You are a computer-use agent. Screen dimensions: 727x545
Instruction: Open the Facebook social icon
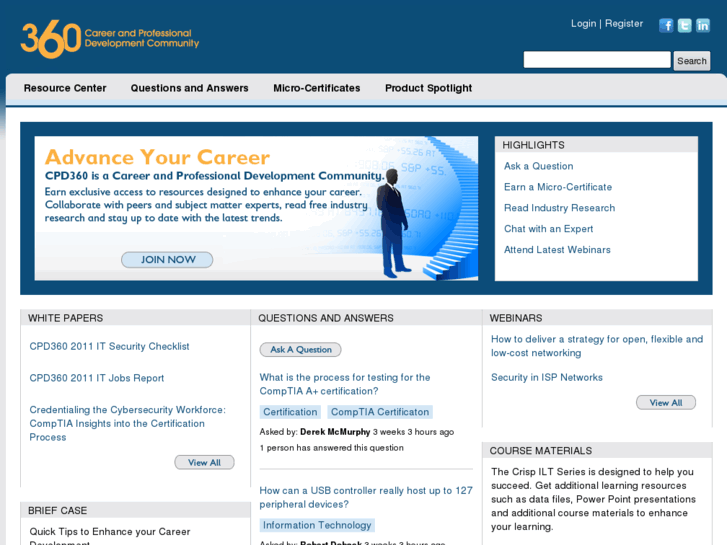(x=666, y=25)
